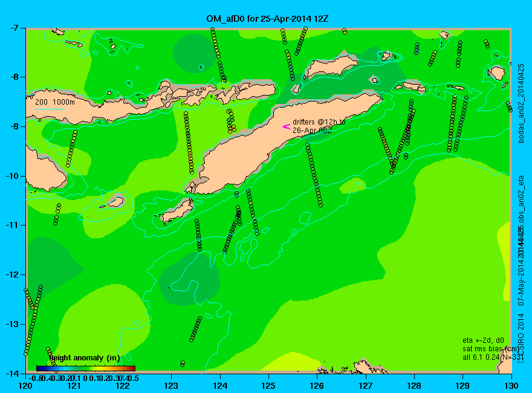
Task: Click latitude tick label -8
Action: click(15, 77)
